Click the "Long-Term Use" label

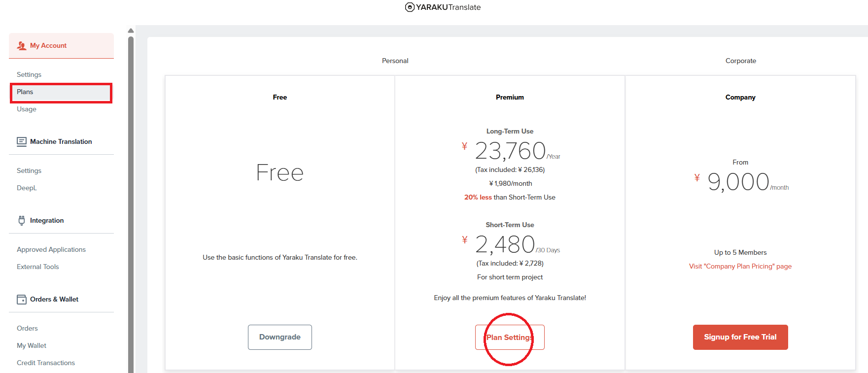(510, 131)
